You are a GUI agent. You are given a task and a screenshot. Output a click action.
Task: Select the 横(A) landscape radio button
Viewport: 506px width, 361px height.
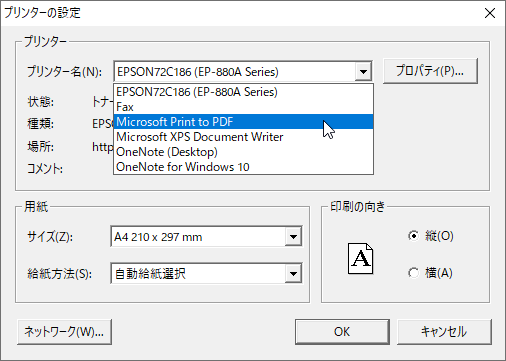click(413, 273)
